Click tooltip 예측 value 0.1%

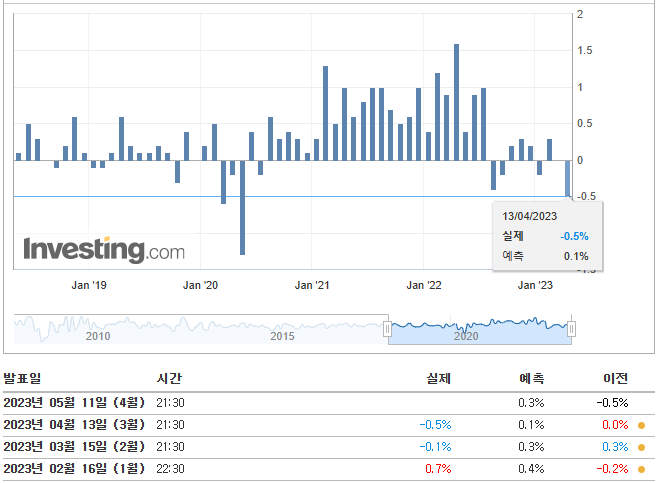click(576, 256)
